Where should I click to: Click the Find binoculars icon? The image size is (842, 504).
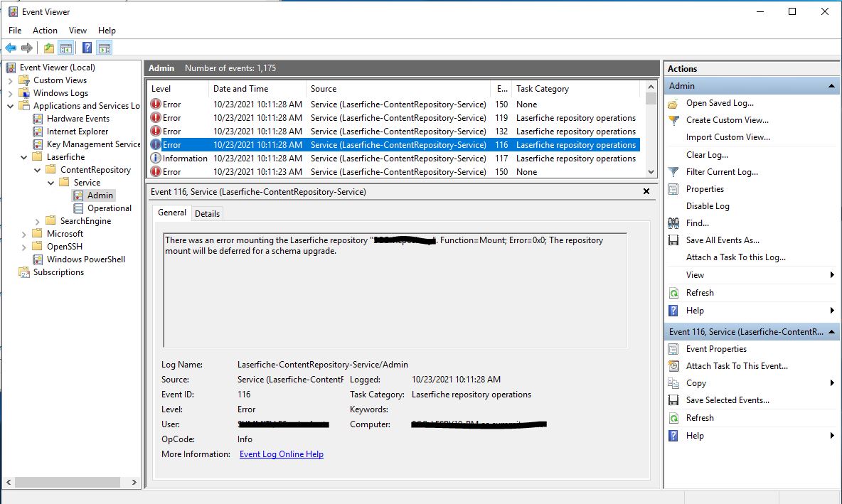click(673, 223)
